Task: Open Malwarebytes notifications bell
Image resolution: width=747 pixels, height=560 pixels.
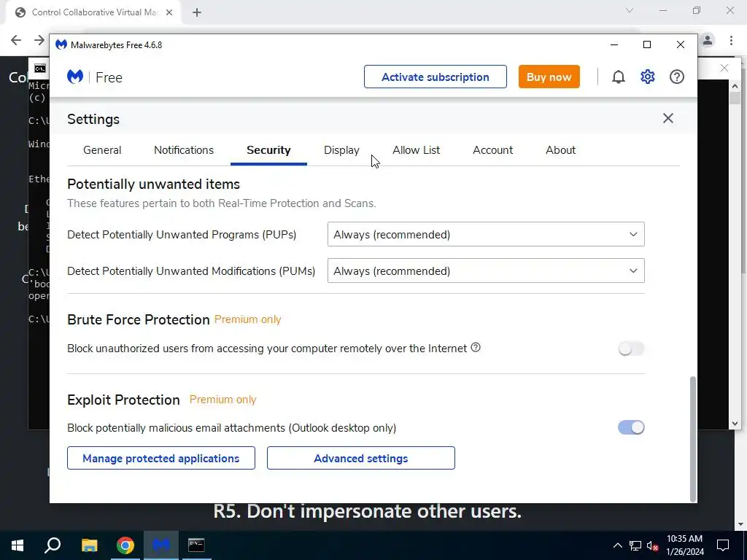Action: [x=619, y=77]
